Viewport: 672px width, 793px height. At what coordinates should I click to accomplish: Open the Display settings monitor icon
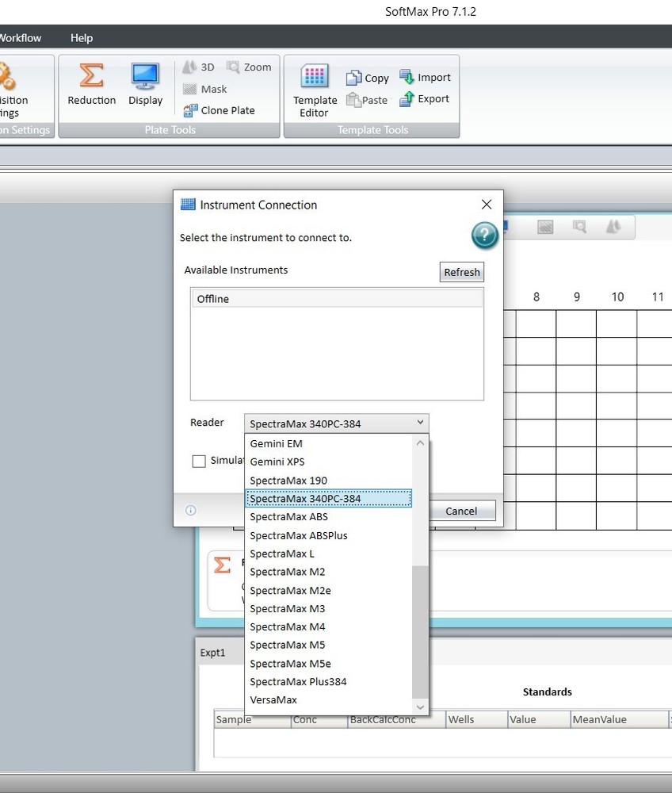pos(145,76)
